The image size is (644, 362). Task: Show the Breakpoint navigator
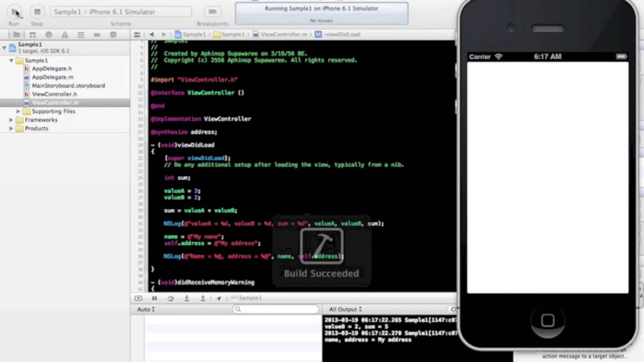pos(97,35)
